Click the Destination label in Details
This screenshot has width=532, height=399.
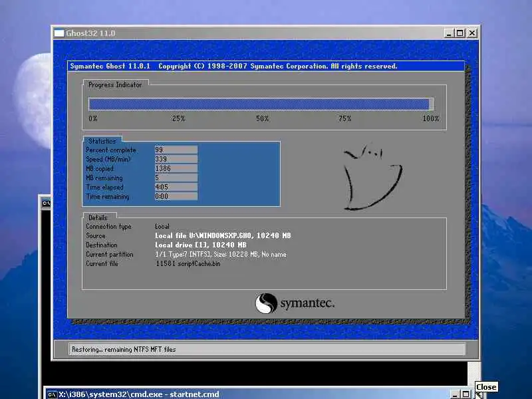click(102, 245)
